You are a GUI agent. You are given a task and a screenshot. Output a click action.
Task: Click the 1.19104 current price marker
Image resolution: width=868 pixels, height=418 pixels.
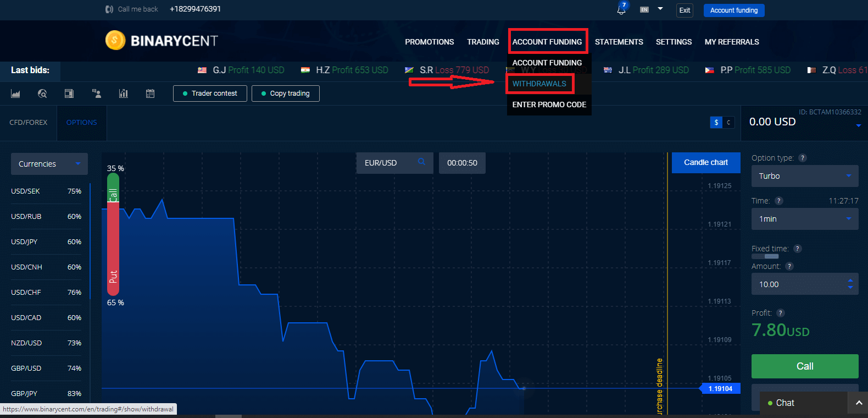pos(720,389)
